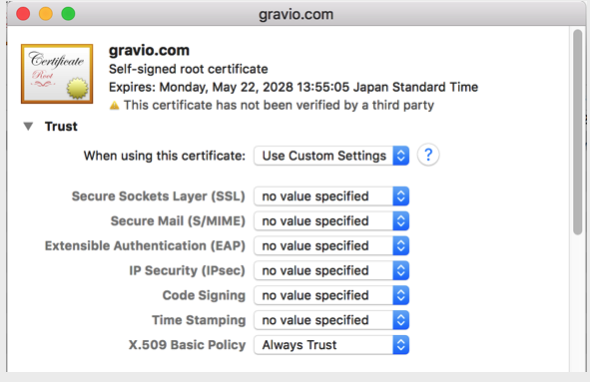Click 'This certificate has not been verified' text
The image size is (590, 382).
(x=279, y=105)
